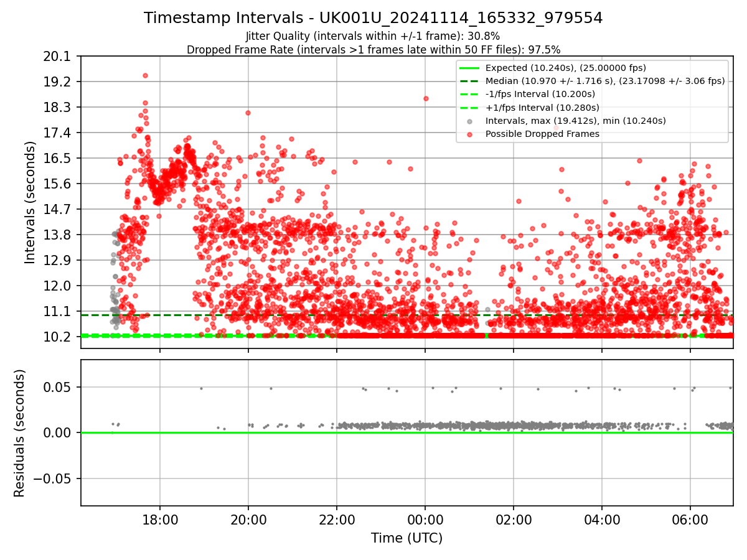
Task: Click the "Possible Dropped Frames" legend entry
Action: coord(542,134)
